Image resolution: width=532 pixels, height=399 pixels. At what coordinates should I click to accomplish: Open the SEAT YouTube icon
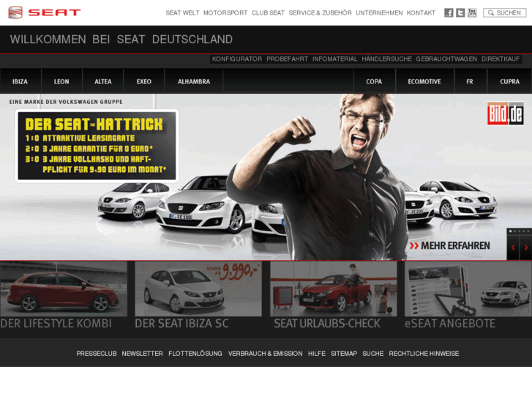tap(472, 13)
